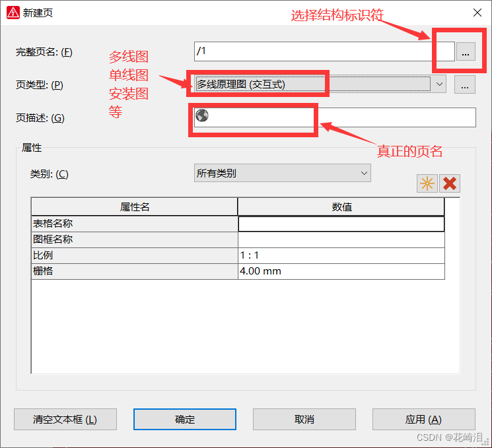Select the 图框名称 property row
The image size is (492, 448).
(x=134, y=240)
